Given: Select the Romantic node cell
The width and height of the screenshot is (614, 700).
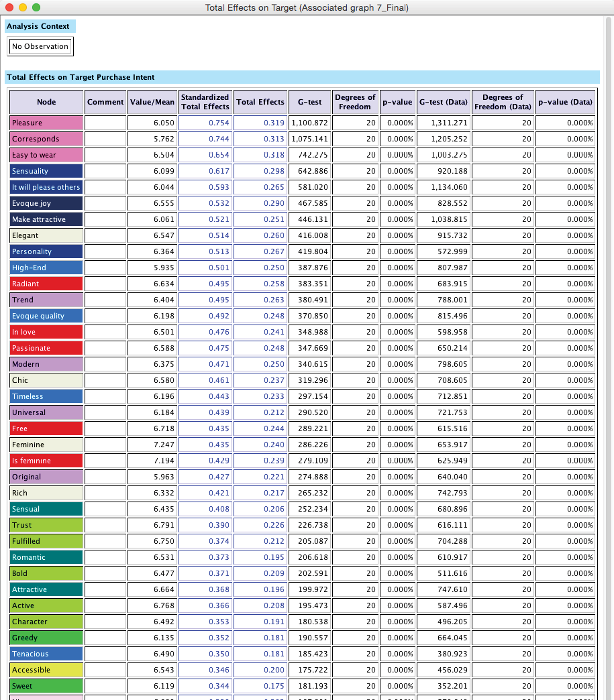Looking at the screenshot, I should pos(46,557).
